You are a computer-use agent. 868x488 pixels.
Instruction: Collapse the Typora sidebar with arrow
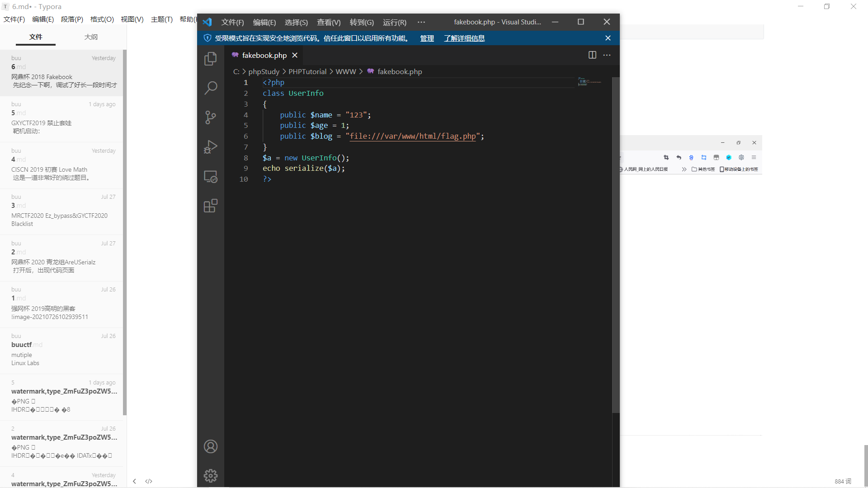coord(134,481)
